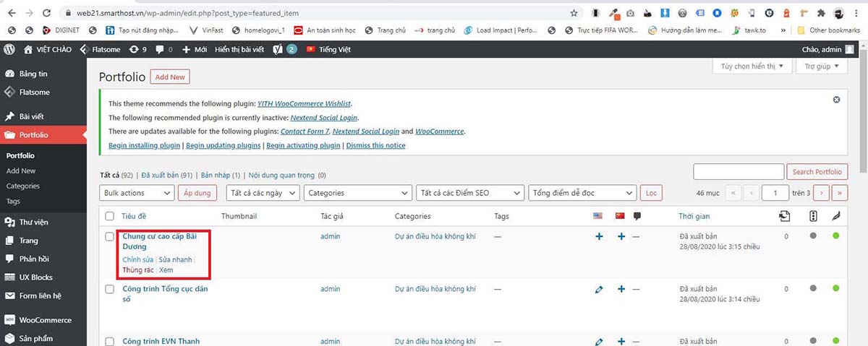Expand the Trợ giúp help panel
Image resolution: width=868 pixels, height=346 pixels.
tap(822, 66)
